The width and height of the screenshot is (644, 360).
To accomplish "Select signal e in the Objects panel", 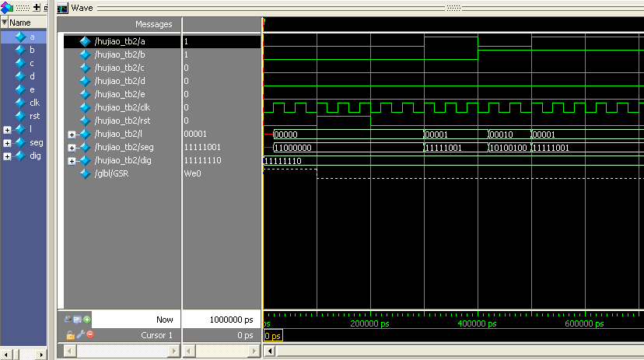I will pyautogui.click(x=32, y=89).
